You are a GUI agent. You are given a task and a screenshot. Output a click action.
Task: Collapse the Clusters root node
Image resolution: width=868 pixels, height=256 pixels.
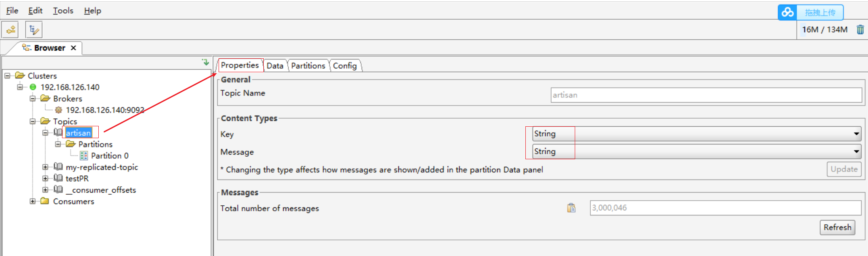tap(7, 76)
